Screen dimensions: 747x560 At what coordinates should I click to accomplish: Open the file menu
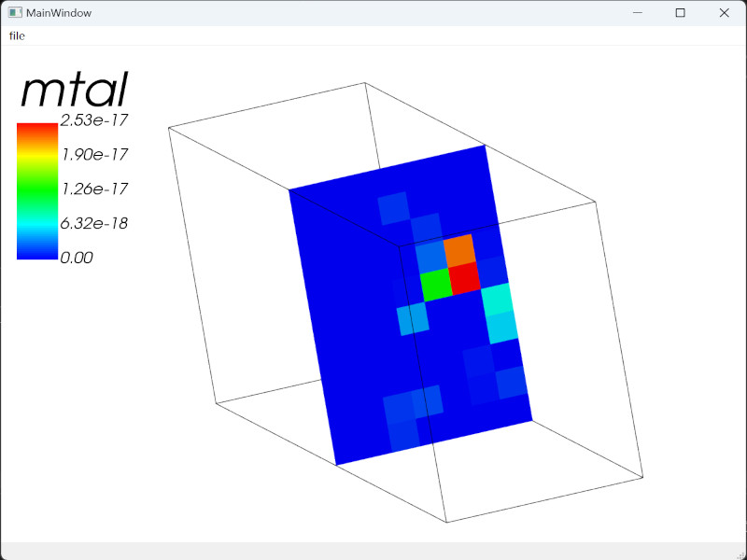point(17,36)
